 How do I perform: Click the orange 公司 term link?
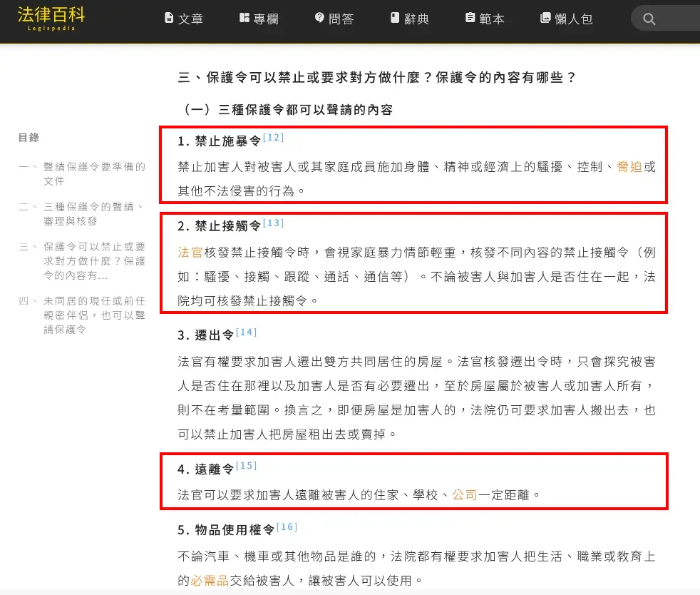click(x=465, y=494)
